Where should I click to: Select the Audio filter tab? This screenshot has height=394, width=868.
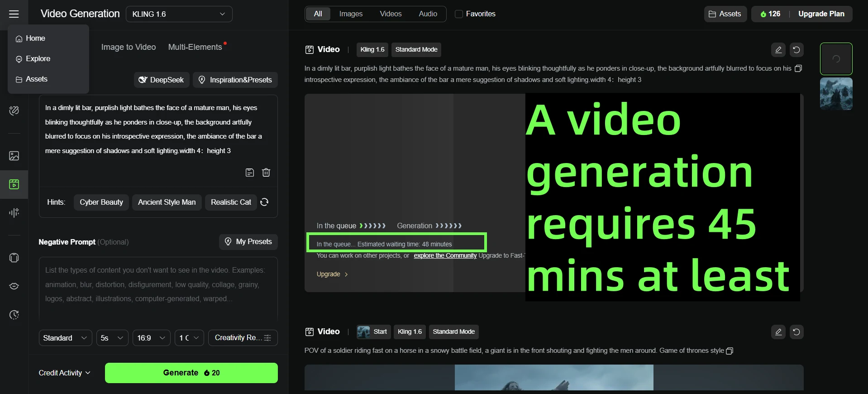coord(428,14)
